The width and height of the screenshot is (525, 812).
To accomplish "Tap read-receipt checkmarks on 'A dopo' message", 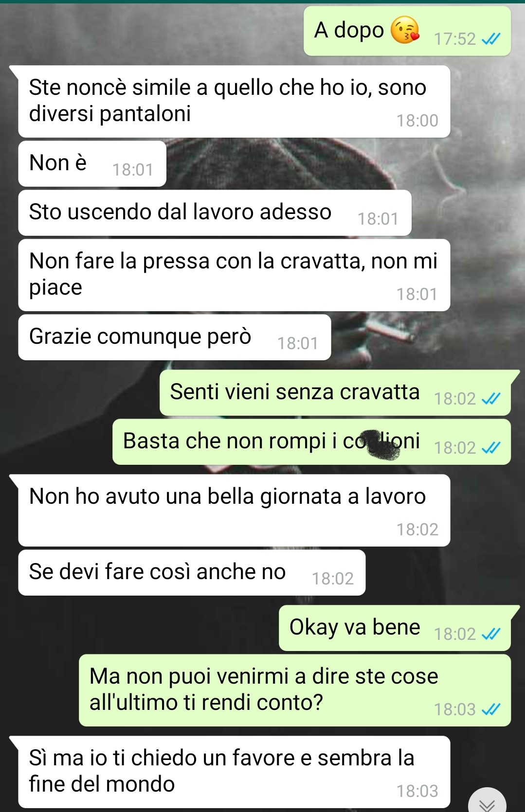I will pyautogui.click(x=490, y=39).
